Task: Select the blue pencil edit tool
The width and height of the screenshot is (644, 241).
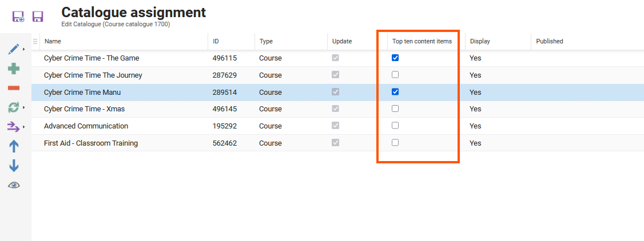Action: click(14, 50)
